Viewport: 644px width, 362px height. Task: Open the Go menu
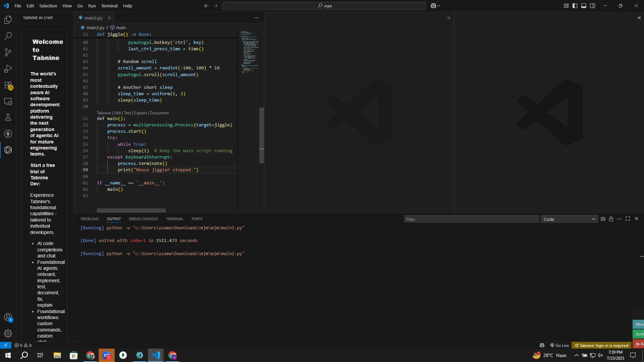point(80,6)
